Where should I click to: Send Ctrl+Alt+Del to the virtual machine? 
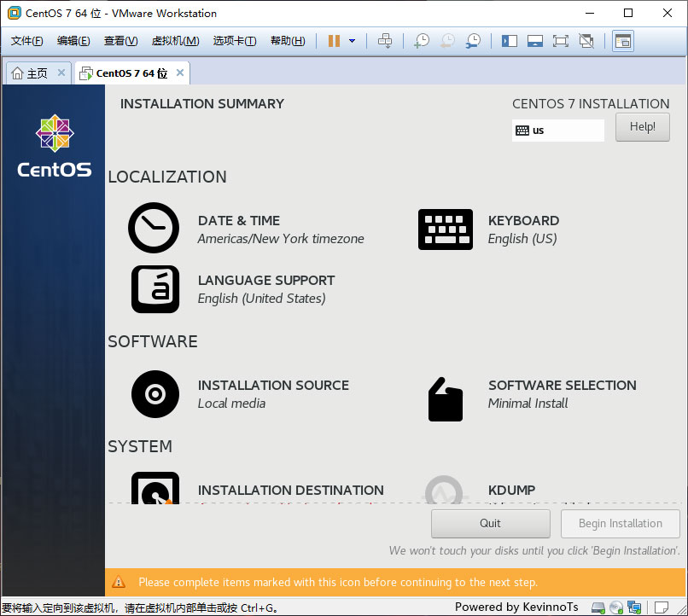385,41
